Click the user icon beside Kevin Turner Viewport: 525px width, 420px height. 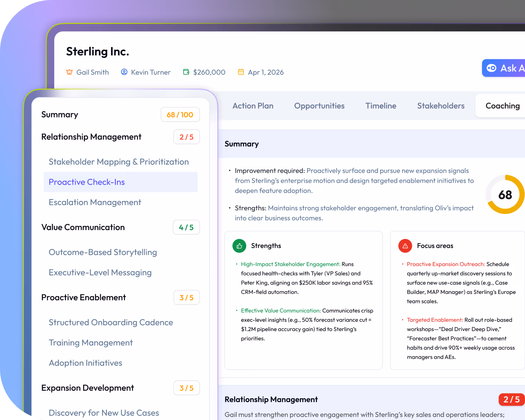(x=124, y=72)
